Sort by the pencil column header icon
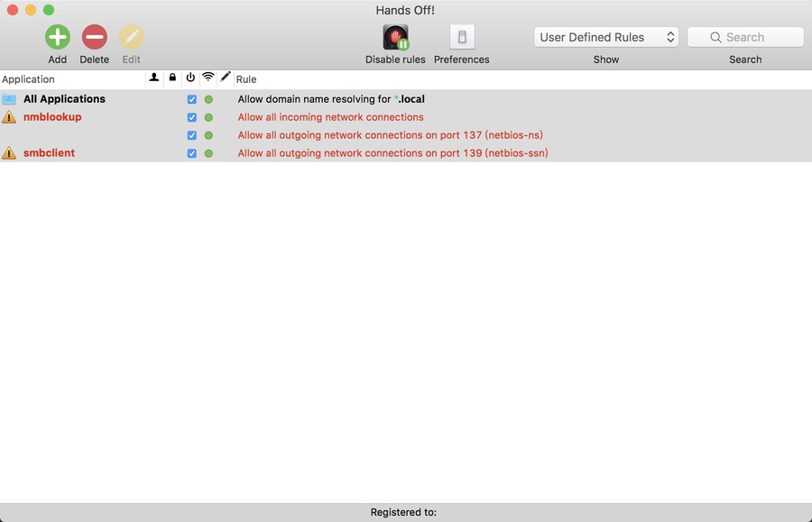Viewport: 812px width, 522px height. pos(226,78)
